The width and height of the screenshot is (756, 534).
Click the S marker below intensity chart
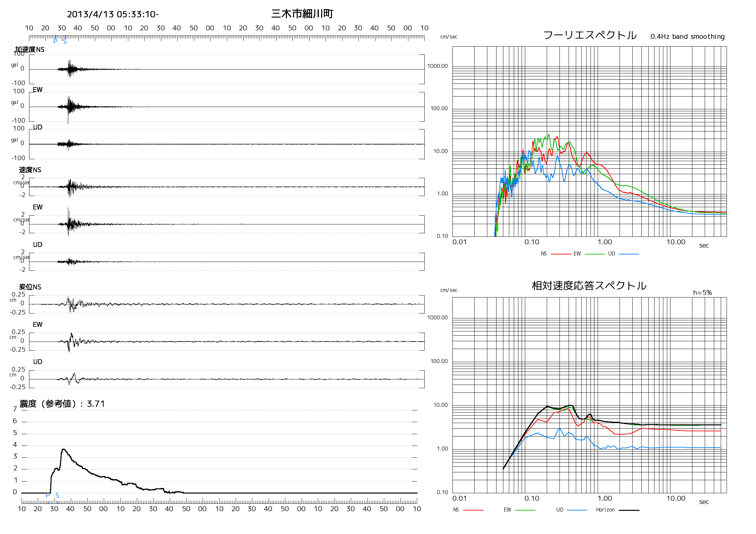pos(57,496)
